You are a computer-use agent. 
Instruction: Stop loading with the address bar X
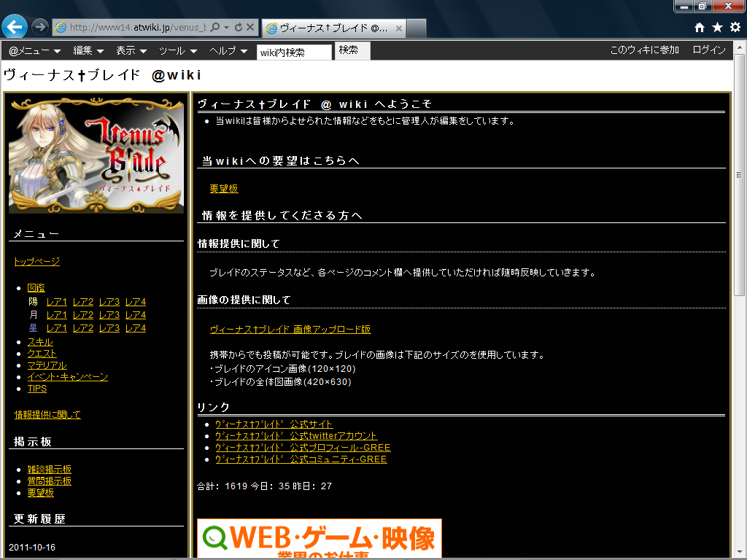(250, 27)
